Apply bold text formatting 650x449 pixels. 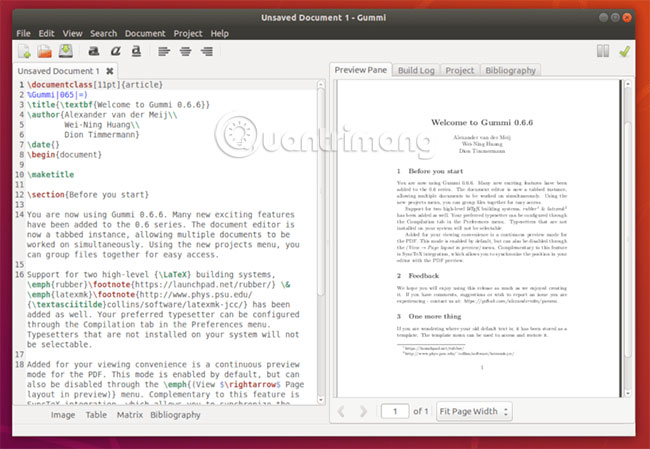click(x=94, y=51)
